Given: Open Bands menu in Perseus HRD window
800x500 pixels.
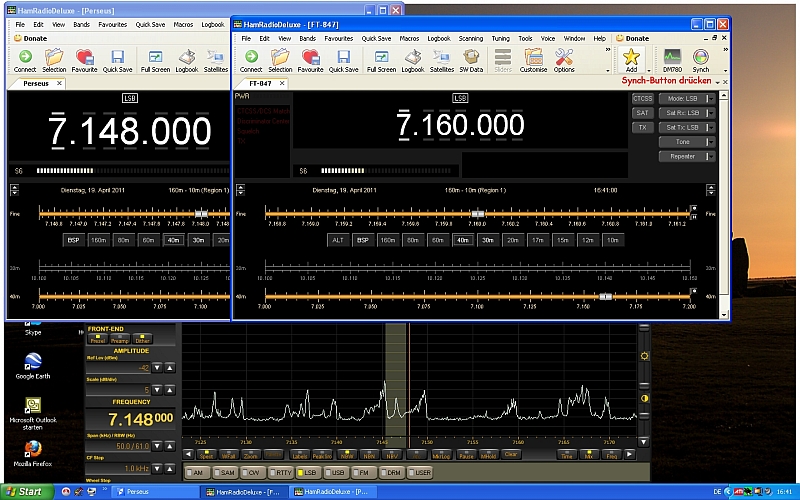Looking at the screenshot, I should [81, 24].
